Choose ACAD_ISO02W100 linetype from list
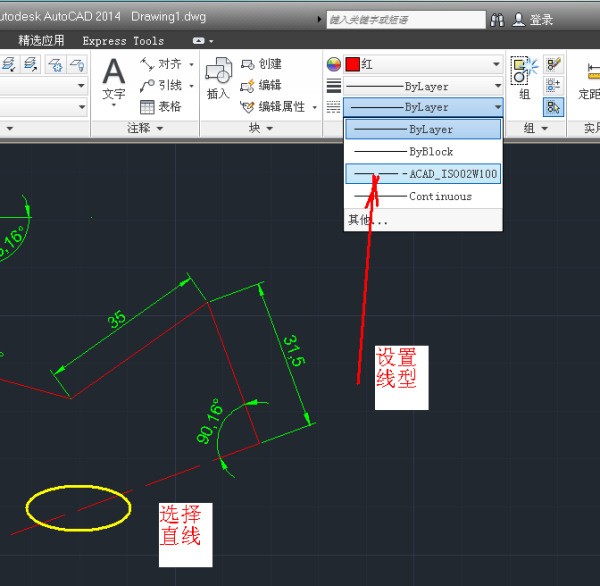Image resolution: width=600 pixels, height=586 pixels. tap(423, 174)
